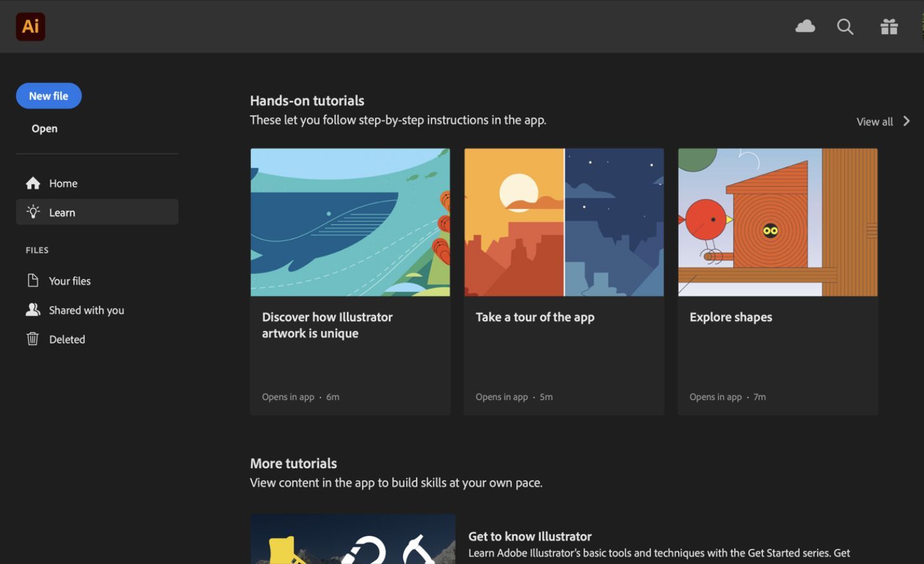
Task: Click the 'View content in the app' subtitle
Action: coord(396,483)
